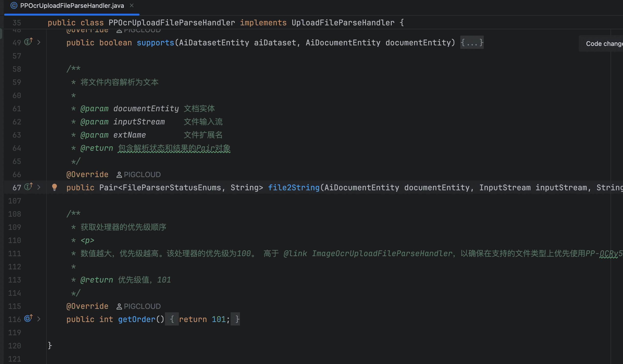623x364 pixels.
Task: Click the Java class icon in the file tab
Action: click(x=14, y=5)
